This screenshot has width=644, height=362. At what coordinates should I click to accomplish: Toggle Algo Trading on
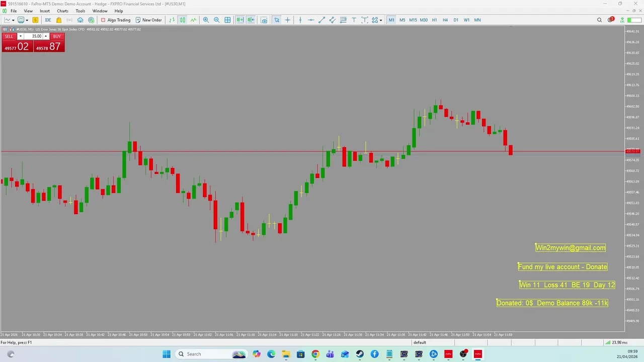(x=116, y=20)
